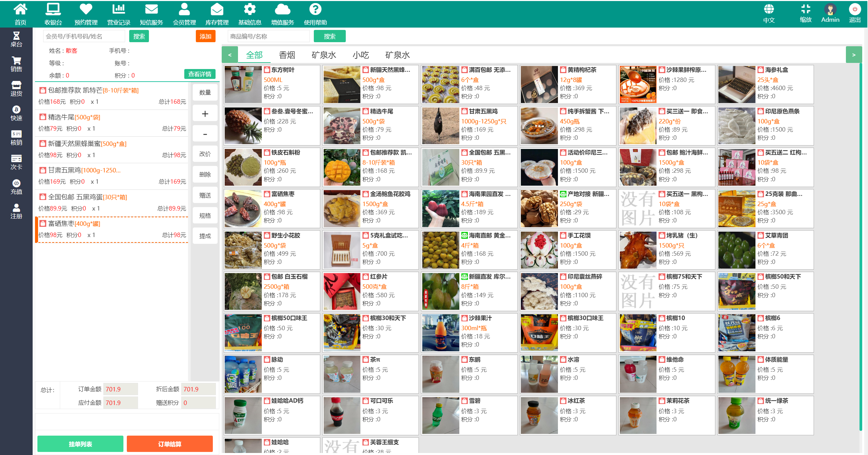Log out using the 退出 button
The height and width of the screenshot is (455, 868).
tap(855, 14)
